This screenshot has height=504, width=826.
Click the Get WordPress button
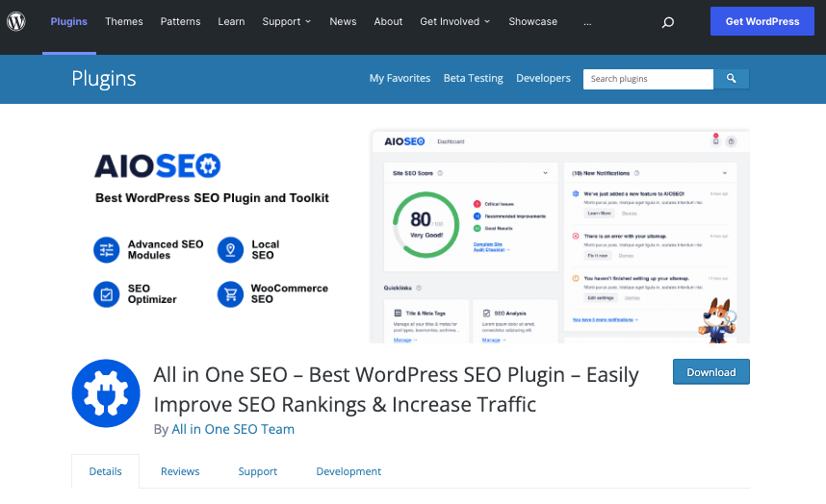[x=762, y=21]
